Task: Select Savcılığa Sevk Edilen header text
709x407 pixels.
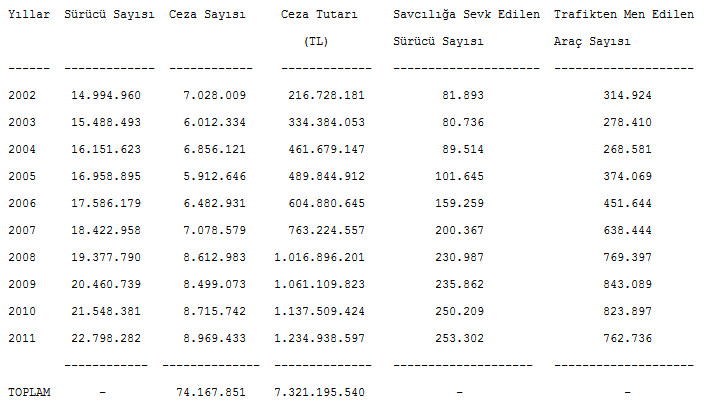Action: pos(466,14)
